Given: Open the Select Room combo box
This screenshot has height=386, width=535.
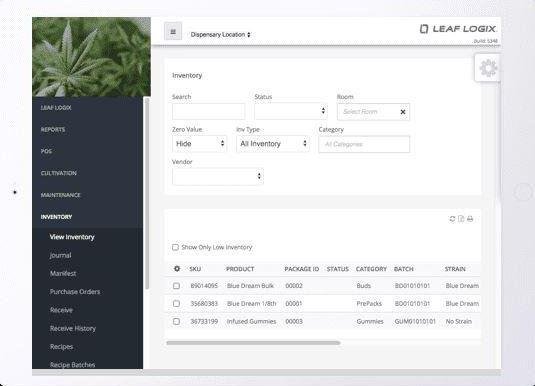Looking at the screenshot, I should tap(373, 112).
